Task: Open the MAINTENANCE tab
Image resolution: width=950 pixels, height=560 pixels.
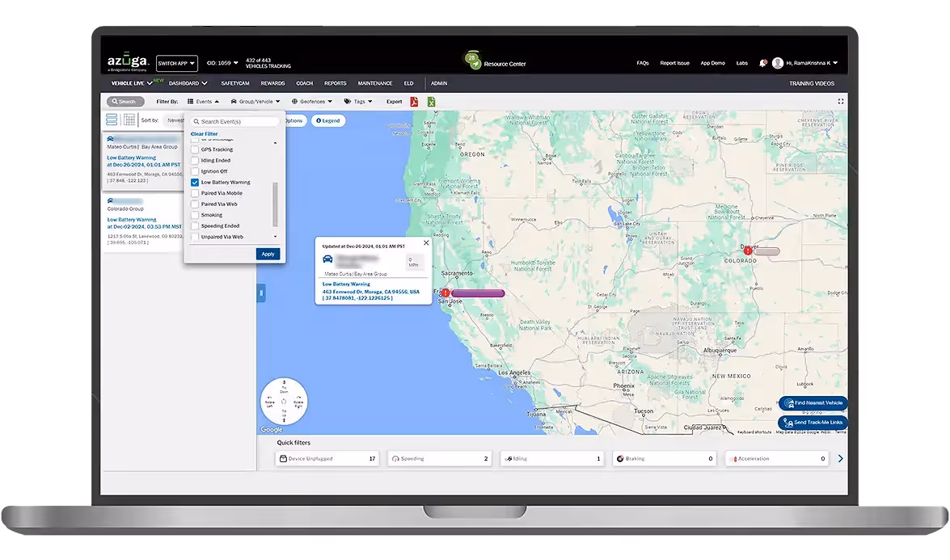Action: [375, 83]
